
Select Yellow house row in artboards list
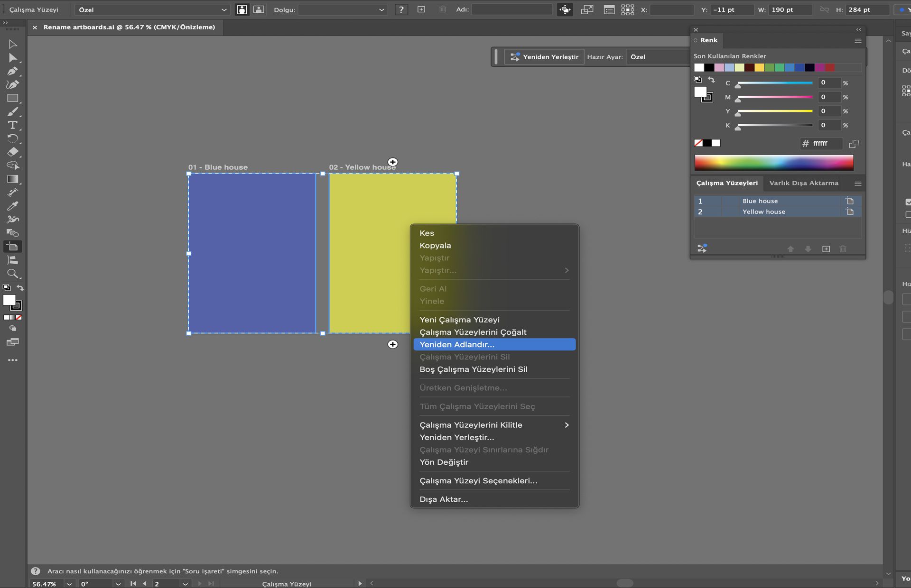(763, 212)
